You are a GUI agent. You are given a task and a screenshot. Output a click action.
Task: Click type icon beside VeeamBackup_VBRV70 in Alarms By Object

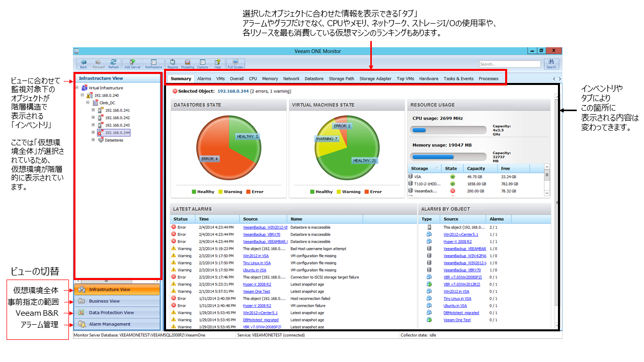[429, 269]
